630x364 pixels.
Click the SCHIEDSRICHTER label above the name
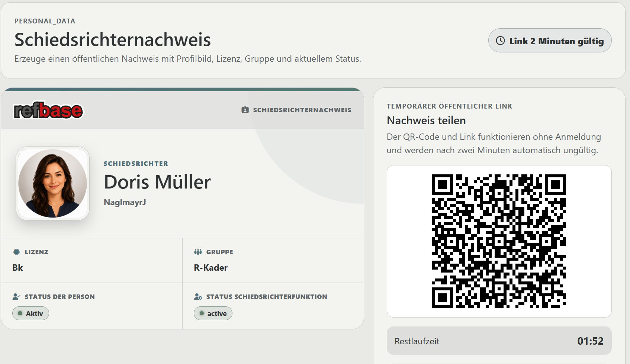tap(136, 163)
